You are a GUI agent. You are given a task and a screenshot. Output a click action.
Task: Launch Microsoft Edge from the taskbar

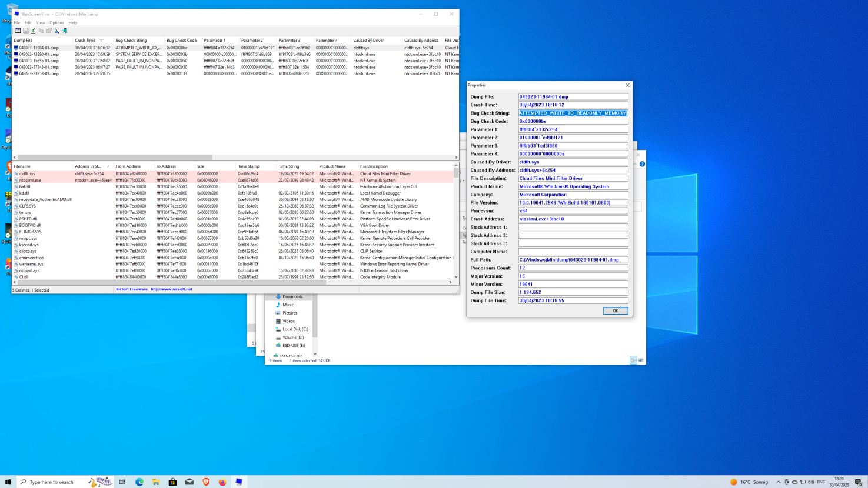[139, 482]
